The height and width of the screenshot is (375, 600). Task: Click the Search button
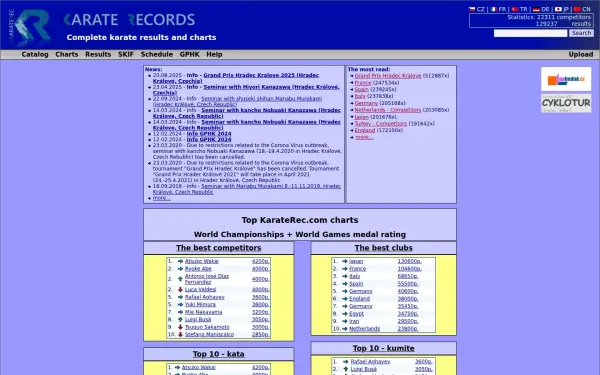(581, 33)
